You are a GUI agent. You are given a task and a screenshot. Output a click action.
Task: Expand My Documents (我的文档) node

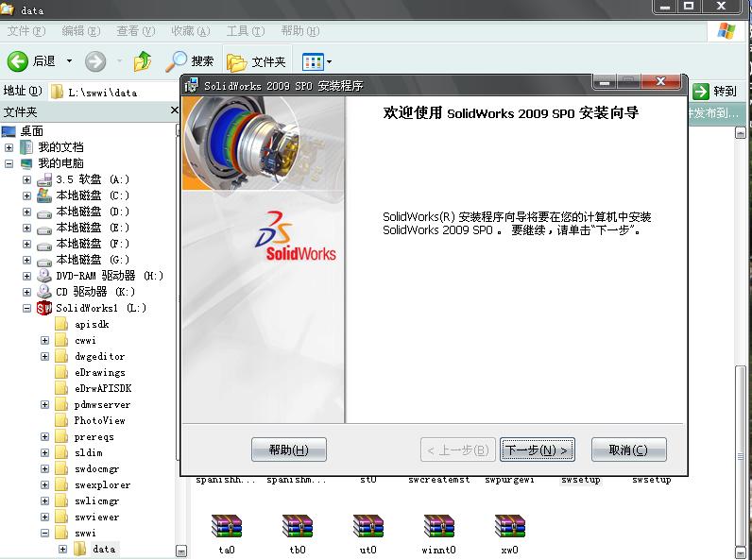coord(9,147)
